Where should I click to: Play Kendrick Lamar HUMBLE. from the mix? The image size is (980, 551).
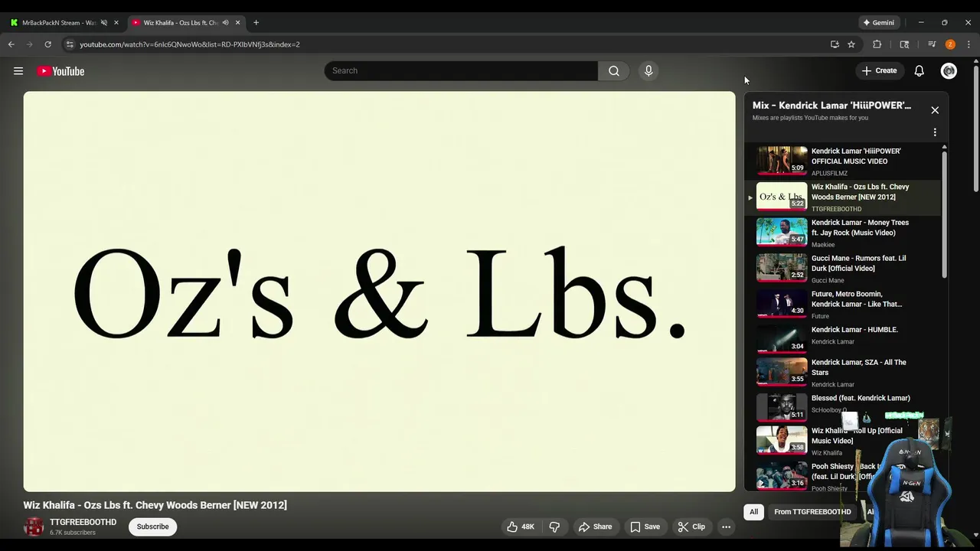(x=844, y=339)
